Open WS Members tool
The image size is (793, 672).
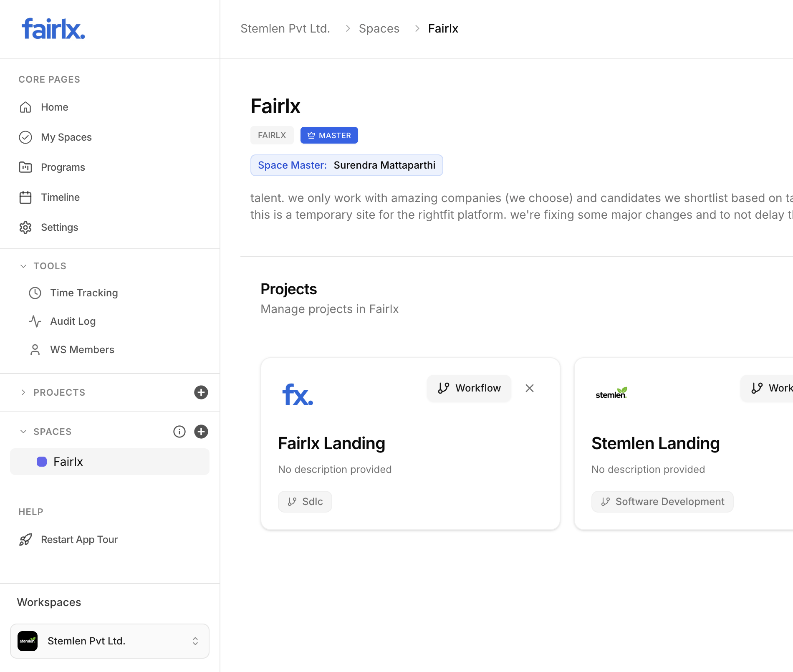pos(82,350)
